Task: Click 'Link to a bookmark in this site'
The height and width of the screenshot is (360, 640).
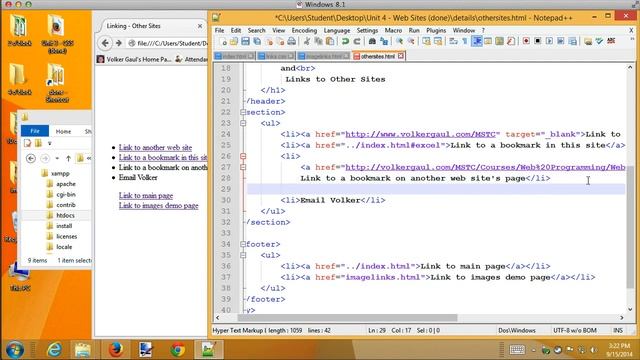Action: click(x=163, y=158)
